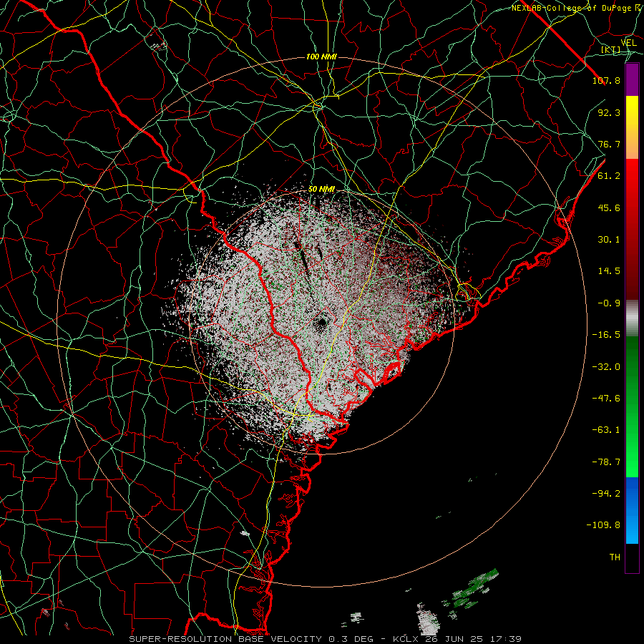Click the 107.8 value on velocity scale
This screenshot has width=644, height=644.
pyautogui.click(x=606, y=80)
